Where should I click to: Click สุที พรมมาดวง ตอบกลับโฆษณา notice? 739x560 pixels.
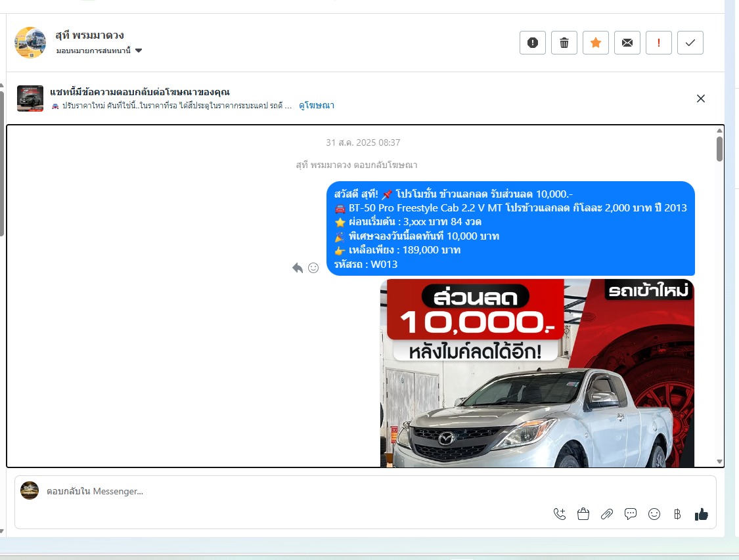tap(356, 165)
